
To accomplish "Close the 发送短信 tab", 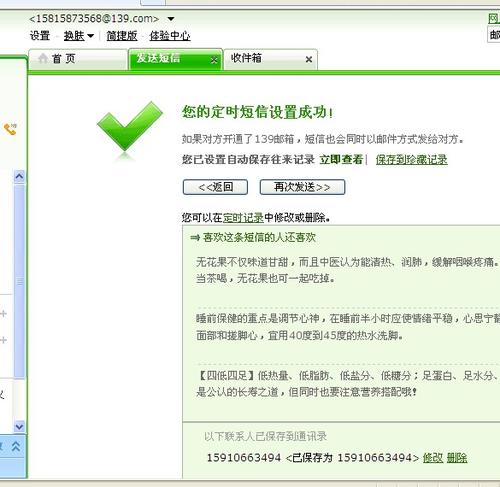I will pyautogui.click(x=214, y=60).
